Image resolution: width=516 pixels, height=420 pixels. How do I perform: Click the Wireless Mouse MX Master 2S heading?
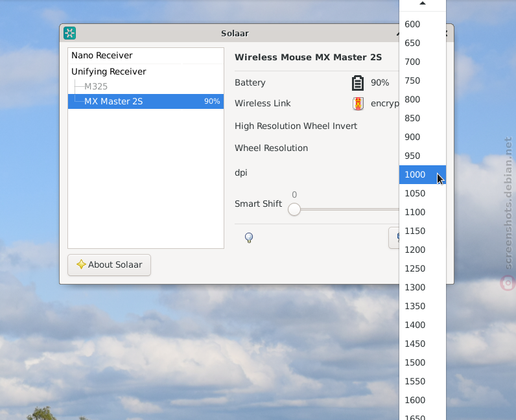[308, 57]
